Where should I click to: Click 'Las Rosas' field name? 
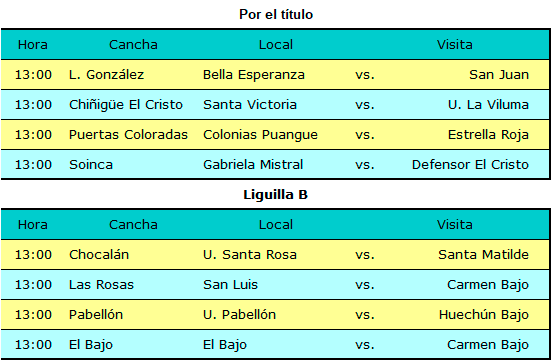[101, 284]
